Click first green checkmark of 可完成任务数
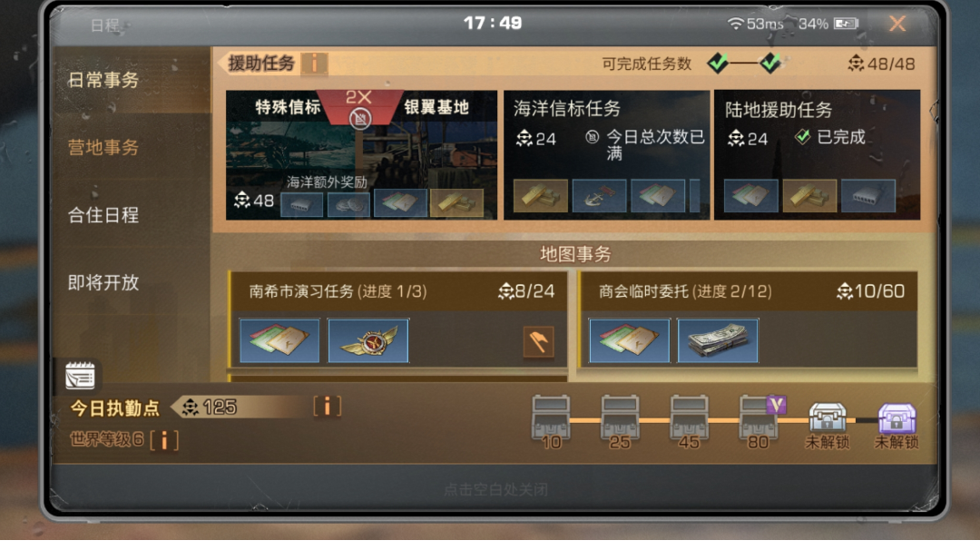This screenshot has height=550, width=980. point(718,63)
